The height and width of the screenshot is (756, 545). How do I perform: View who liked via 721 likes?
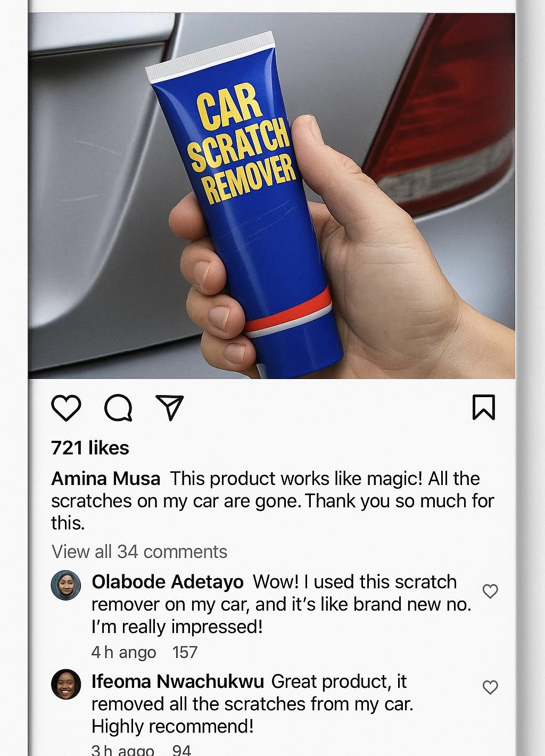tap(90, 448)
